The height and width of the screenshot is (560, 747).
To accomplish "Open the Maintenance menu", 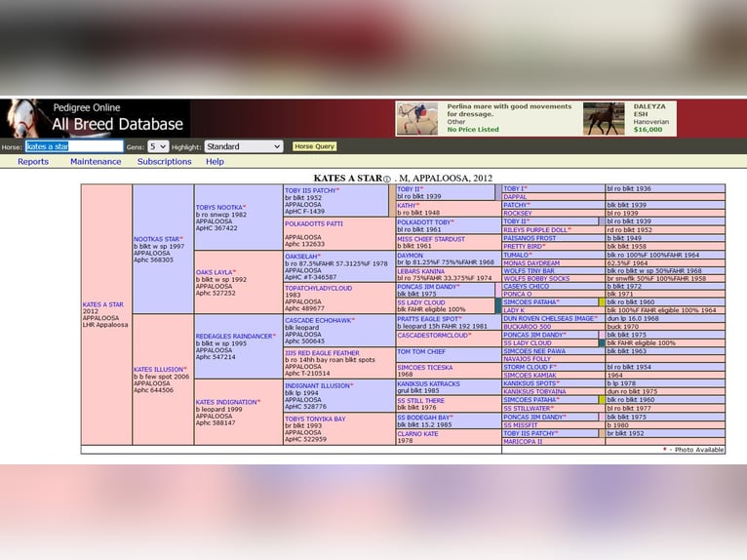I will click(x=96, y=162).
